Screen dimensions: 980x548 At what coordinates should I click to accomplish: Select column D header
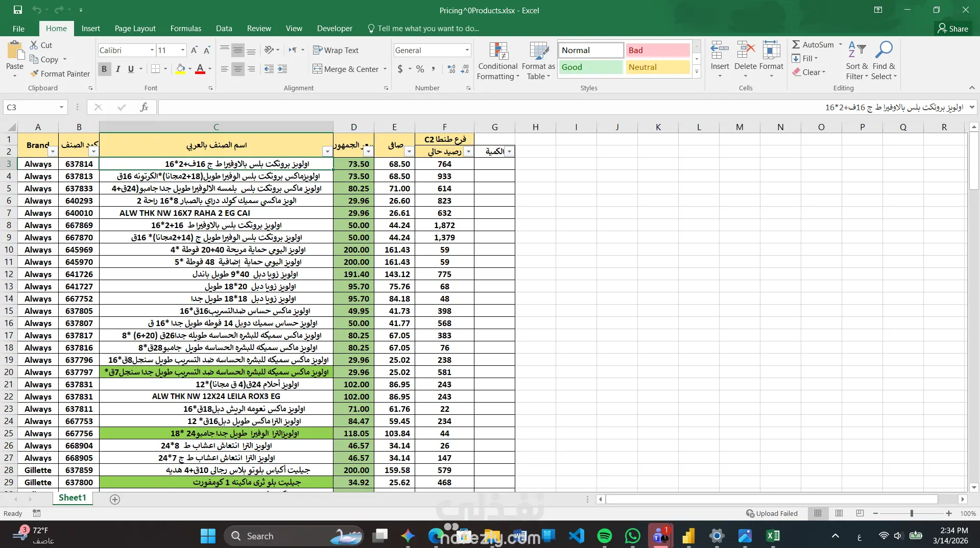click(354, 127)
